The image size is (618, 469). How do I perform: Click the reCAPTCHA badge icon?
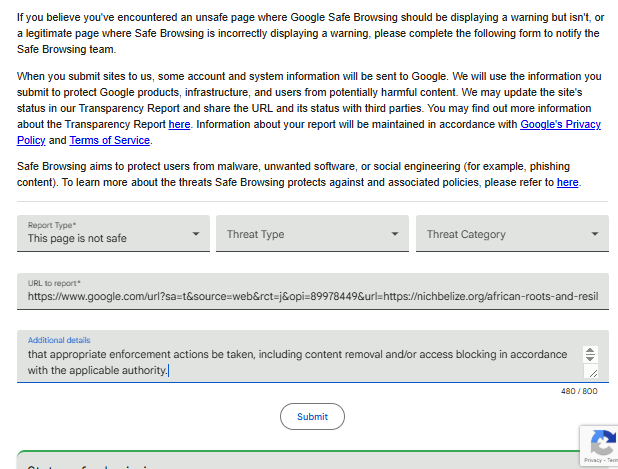[603, 443]
